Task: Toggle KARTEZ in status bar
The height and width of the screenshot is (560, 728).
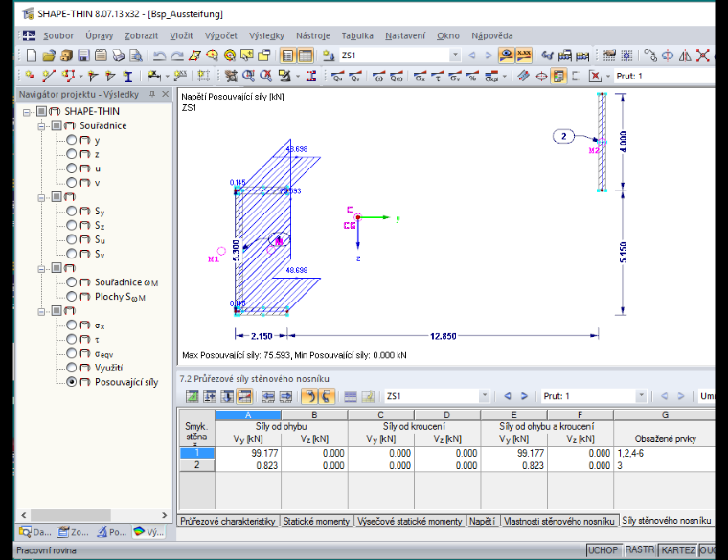Action: point(678,550)
